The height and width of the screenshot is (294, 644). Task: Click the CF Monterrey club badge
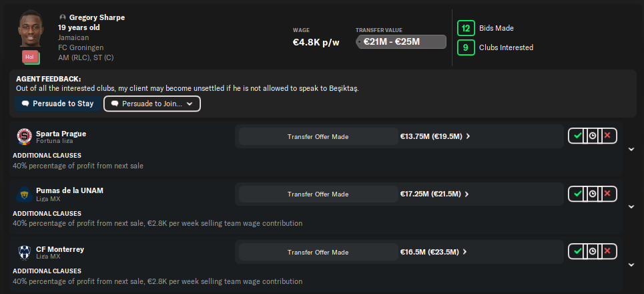[x=24, y=253]
